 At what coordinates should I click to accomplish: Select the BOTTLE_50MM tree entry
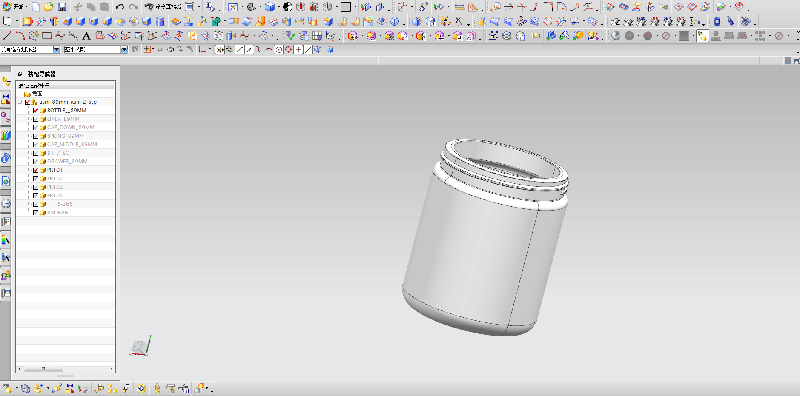(67, 110)
